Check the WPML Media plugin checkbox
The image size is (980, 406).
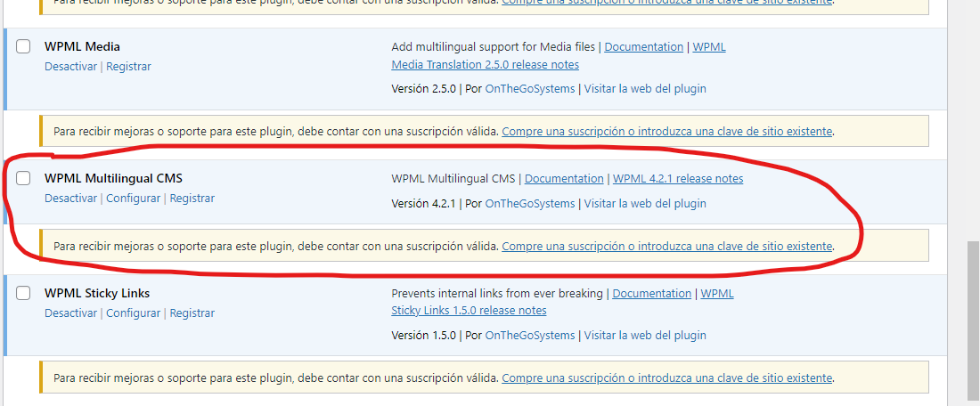tap(23, 47)
